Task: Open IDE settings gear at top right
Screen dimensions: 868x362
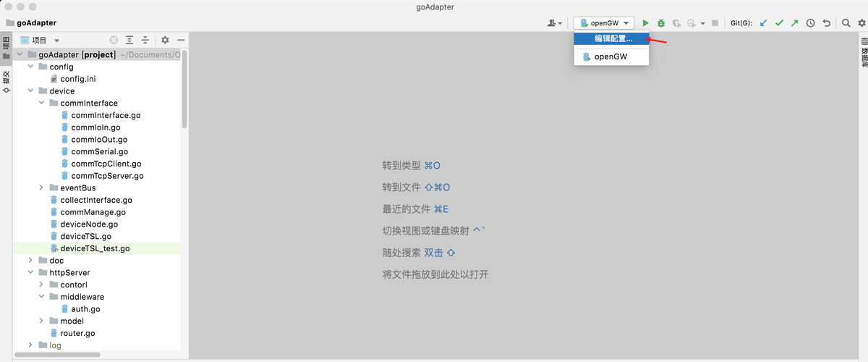Action: pyautogui.click(x=861, y=23)
